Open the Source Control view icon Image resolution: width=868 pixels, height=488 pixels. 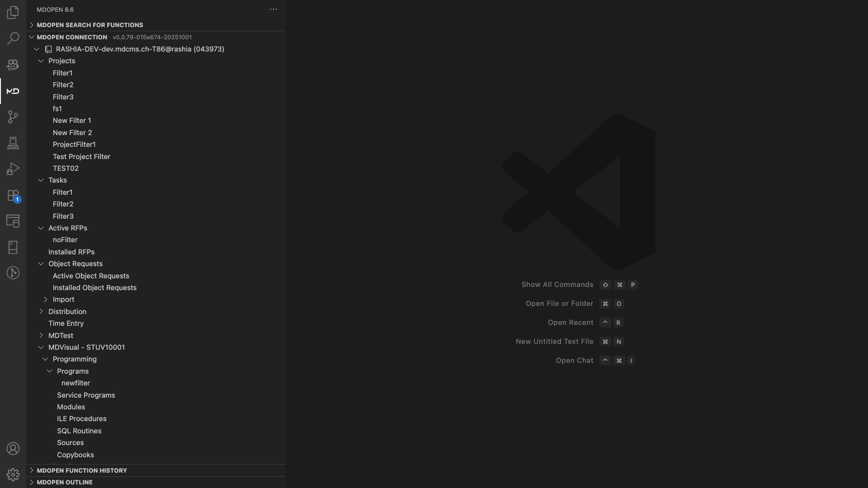(x=13, y=117)
